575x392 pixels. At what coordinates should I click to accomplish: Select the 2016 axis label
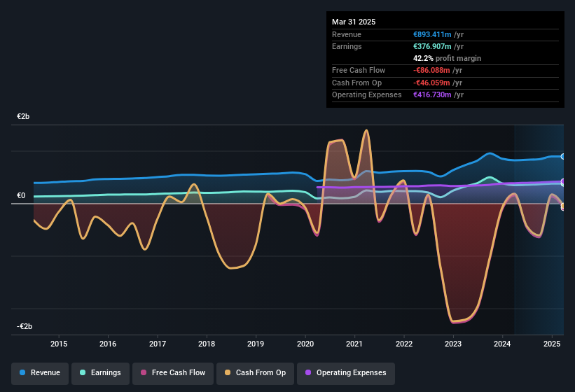click(x=108, y=344)
